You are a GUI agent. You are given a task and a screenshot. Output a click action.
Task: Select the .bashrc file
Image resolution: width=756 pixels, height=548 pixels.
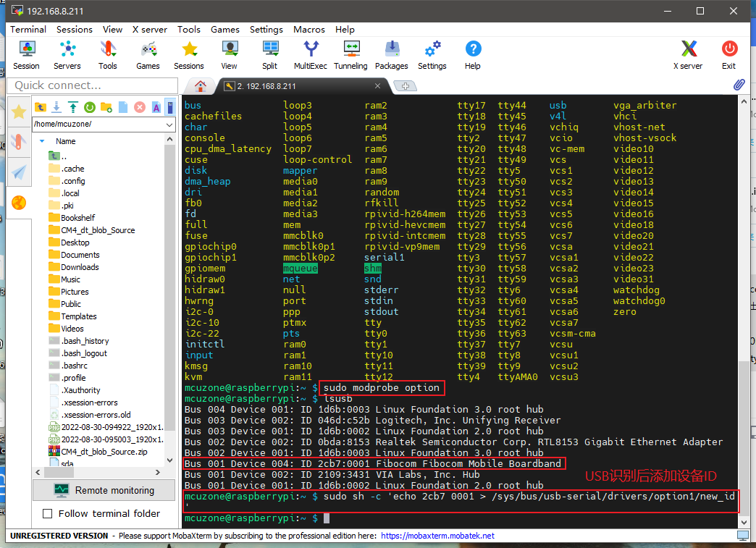click(x=68, y=366)
